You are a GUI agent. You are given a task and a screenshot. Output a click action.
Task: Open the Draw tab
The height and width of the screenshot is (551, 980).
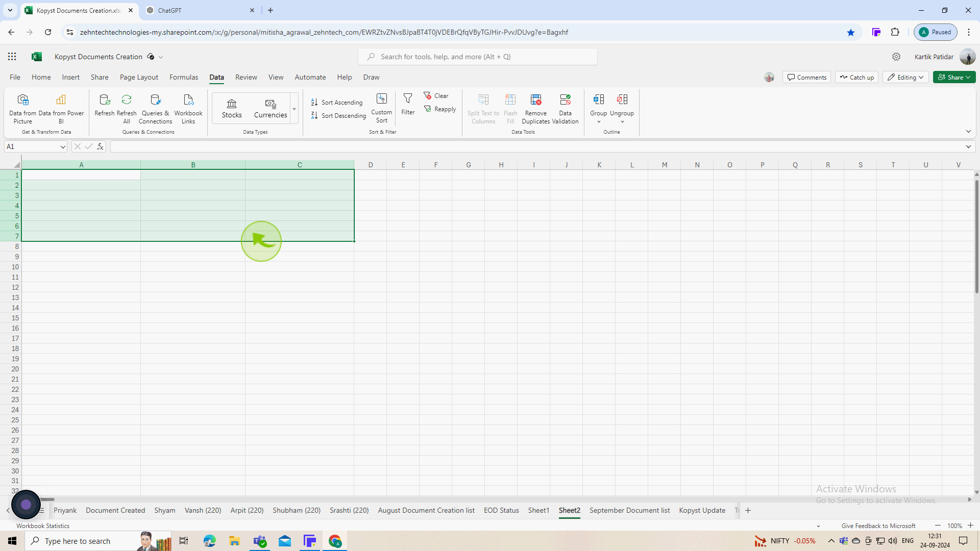(x=371, y=77)
